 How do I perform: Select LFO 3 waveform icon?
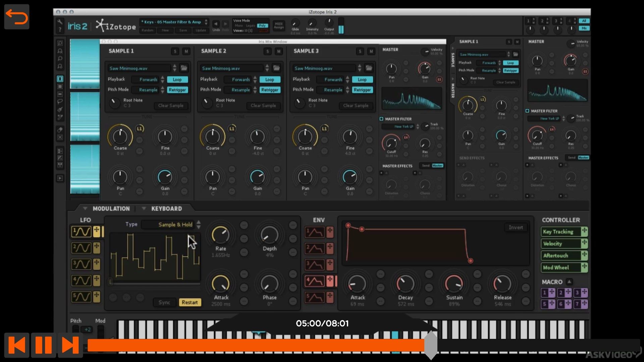(x=82, y=264)
